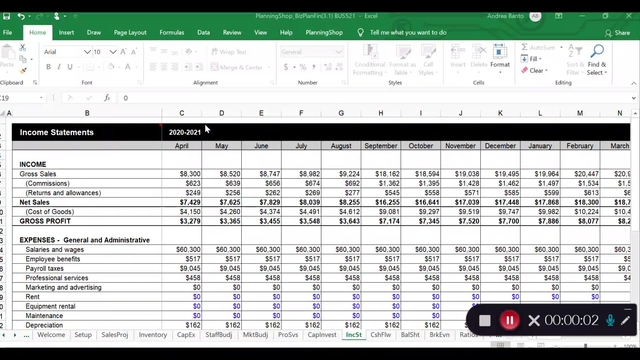Open Sort & Filter menu

[x=575, y=60]
